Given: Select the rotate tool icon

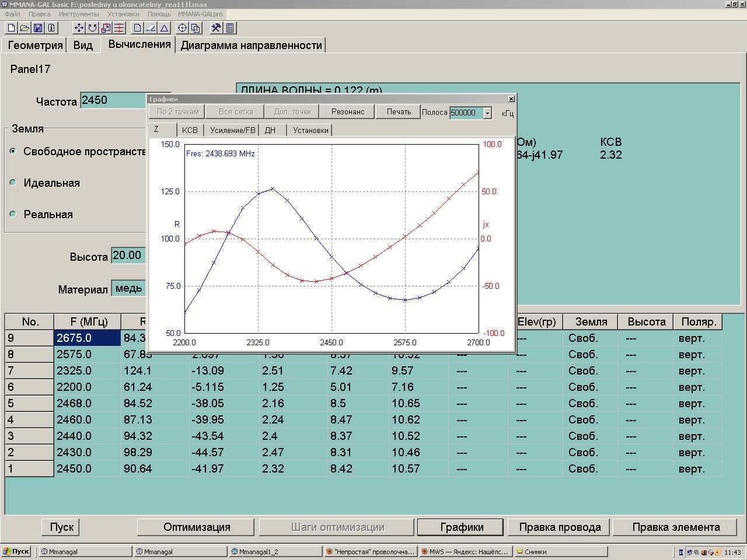Looking at the screenshot, I should 92,28.
